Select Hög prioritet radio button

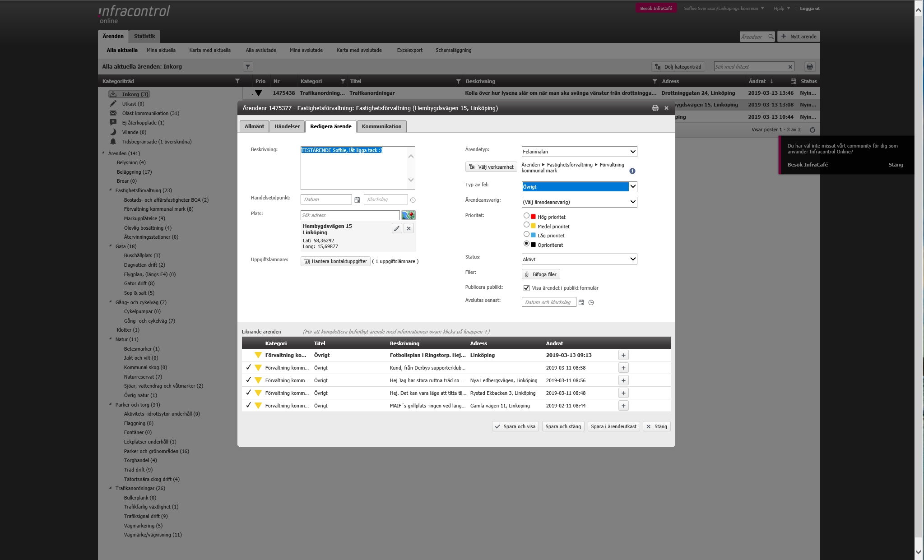(x=526, y=216)
